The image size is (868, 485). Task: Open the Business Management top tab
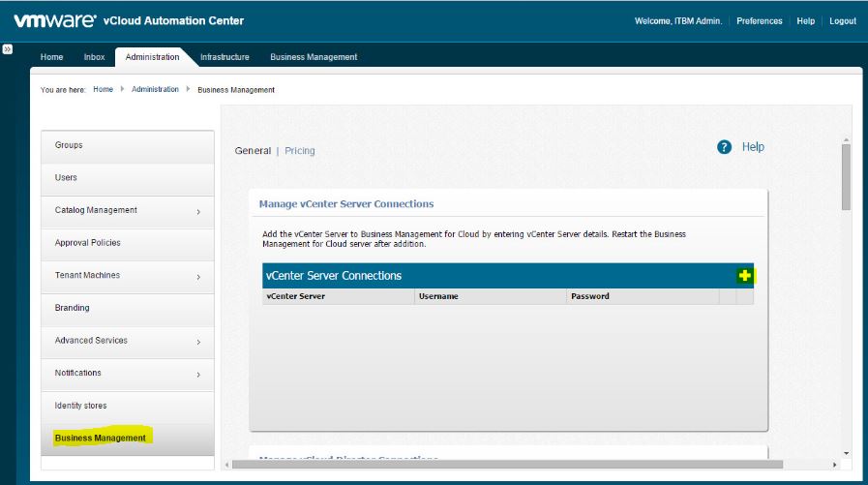[x=314, y=57]
